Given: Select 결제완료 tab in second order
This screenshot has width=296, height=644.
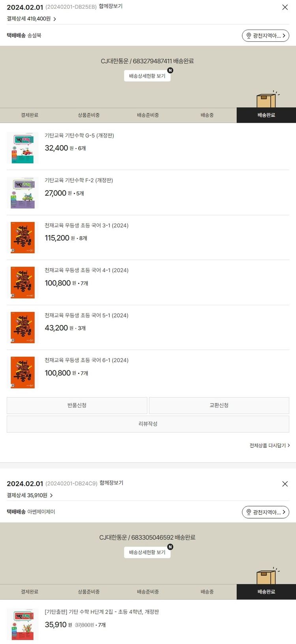Looking at the screenshot, I should (30, 592).
